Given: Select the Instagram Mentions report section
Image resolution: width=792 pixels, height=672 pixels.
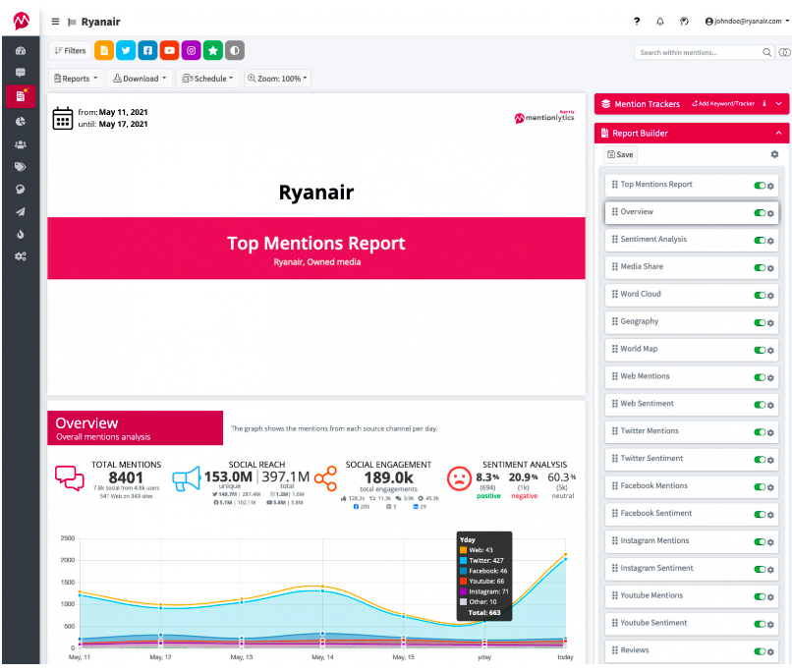Looking at the screenshot, I should tap(692, 540).
